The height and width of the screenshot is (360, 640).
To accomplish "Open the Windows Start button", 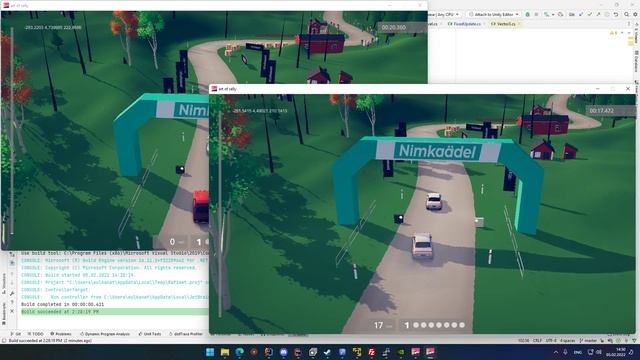I will [210, 352].
